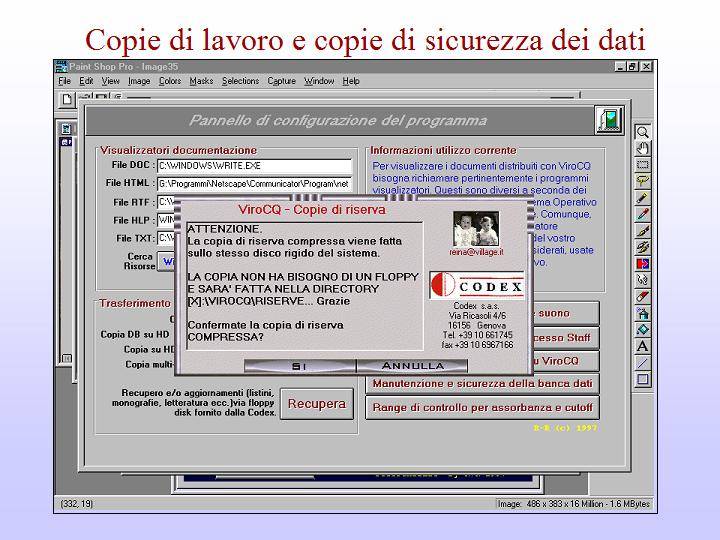Select the Text 'A' tool
The image size is (720, 540).
(642, 346)
